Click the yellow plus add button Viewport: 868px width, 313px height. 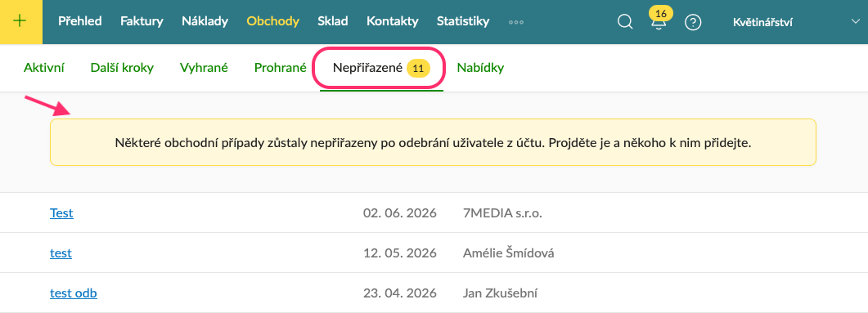(x=21, y=21)
